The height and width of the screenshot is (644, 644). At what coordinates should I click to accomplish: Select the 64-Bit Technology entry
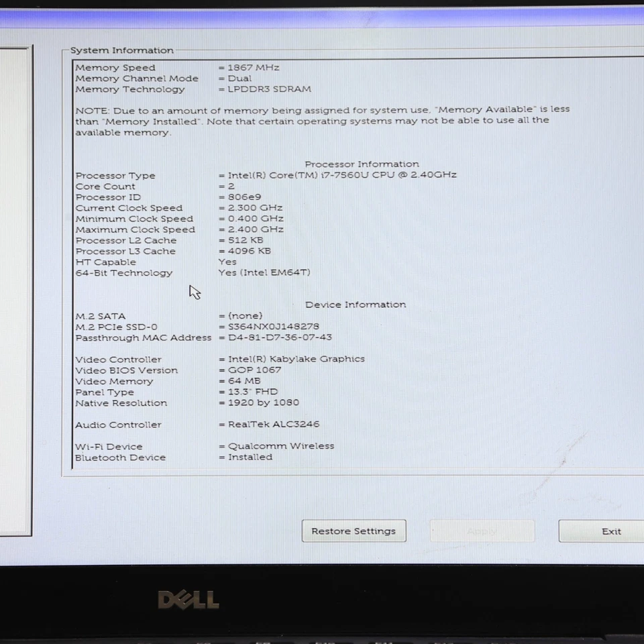(x=188, y=272)
